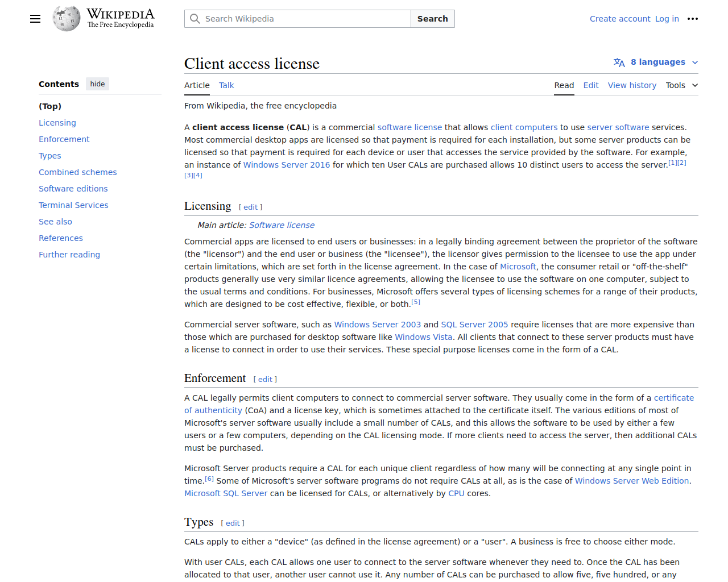Open the Windows Server 2016 link

tap(287, 165)
